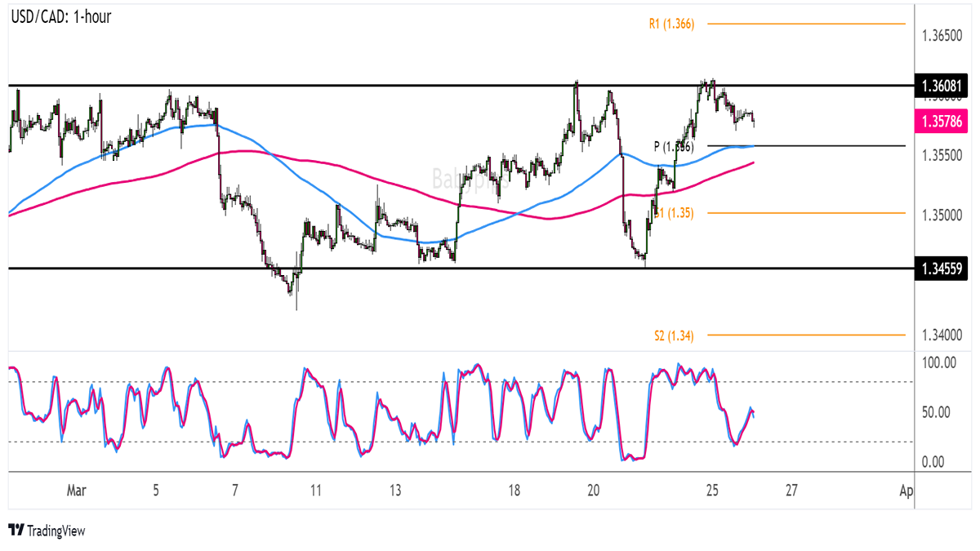Click the Babypips watermark in the chart
Image resolution: width=980 pixels, height=551 pixels.
470,179
